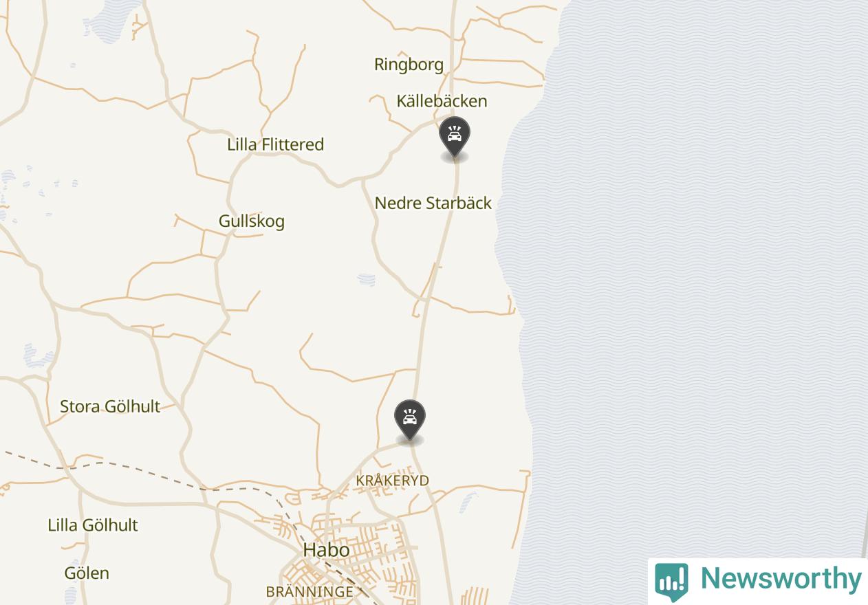This screenshot has height=605, width=868.
Task: Click the car accident marker near Källebäcken
Action: pyautogui.click(x=454, y=137)
